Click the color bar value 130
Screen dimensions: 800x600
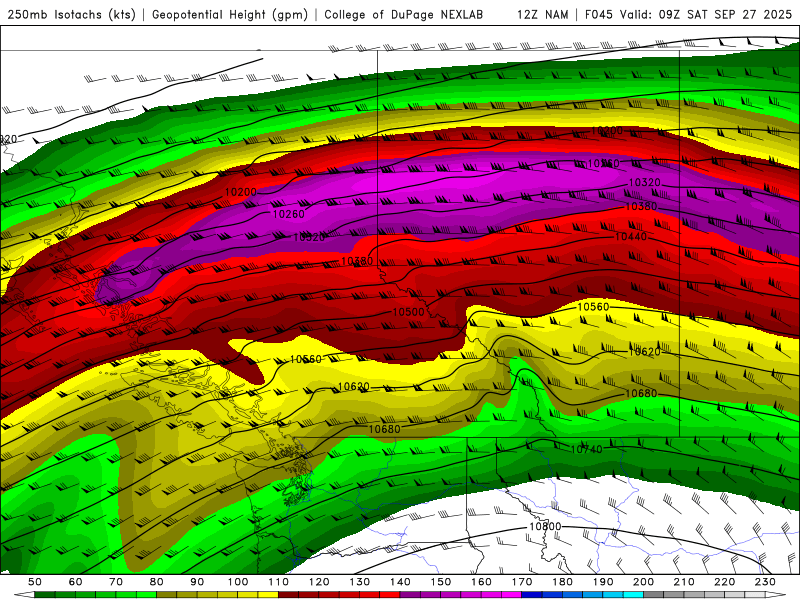point(360,582)
